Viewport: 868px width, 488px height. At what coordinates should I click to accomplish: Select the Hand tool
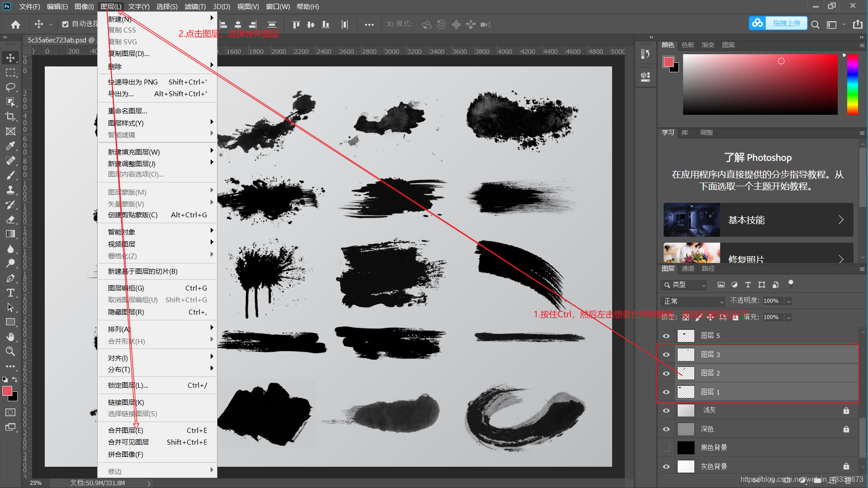coord(10,337)
